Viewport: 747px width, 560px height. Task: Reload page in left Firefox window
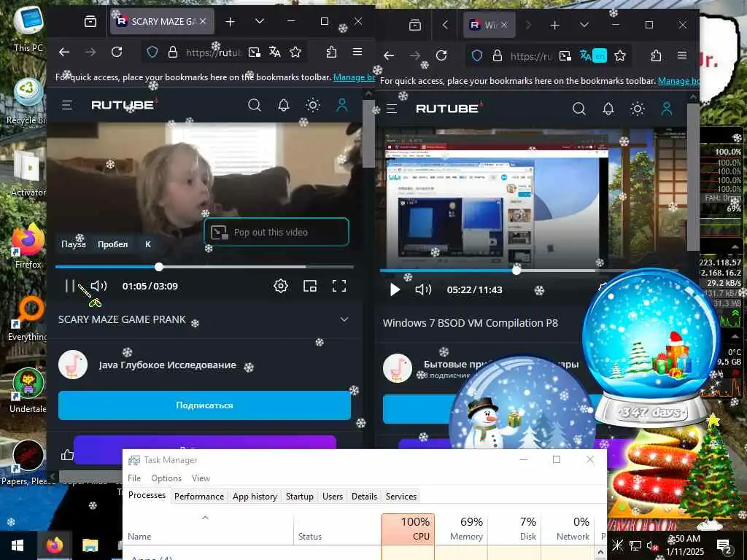coord(117,52)
